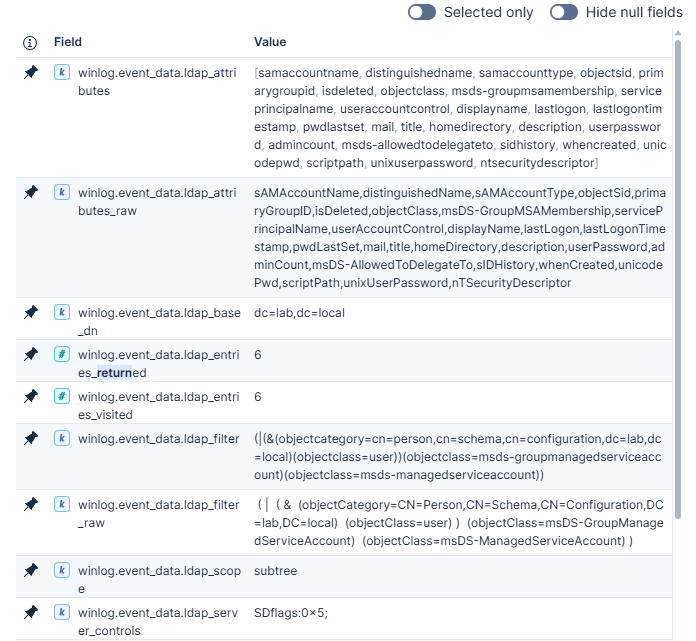696x641 pixels.
Task: Select field name winlog.event_data.ldap_attributes_raw
Action: [x=157, y=202]
